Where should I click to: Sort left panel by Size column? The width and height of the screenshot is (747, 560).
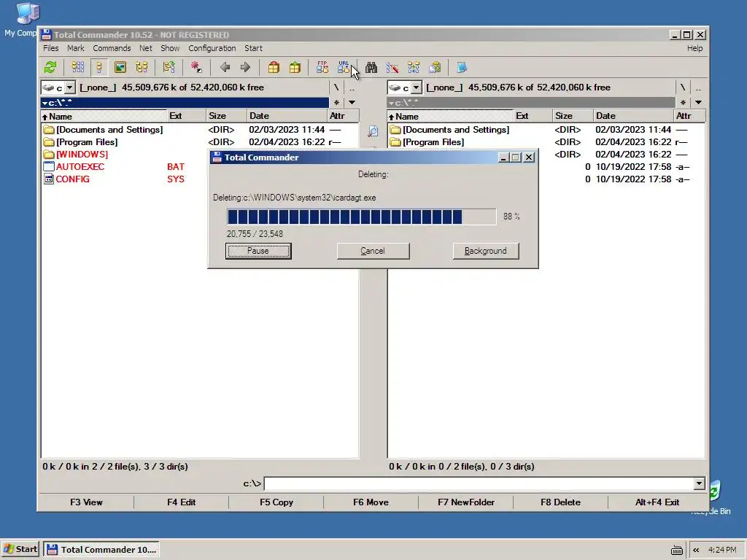click(226, 116)
